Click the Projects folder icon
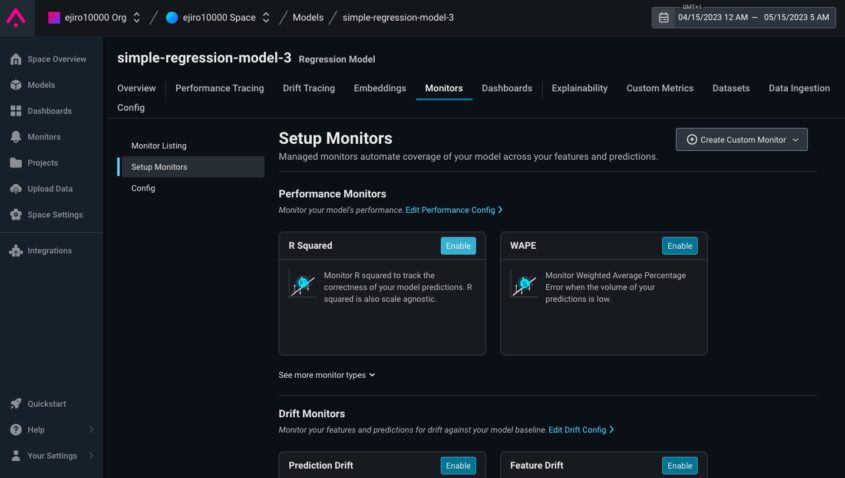Image resolution: width=845 pixels, height=478 pixels. click(16, 163)
